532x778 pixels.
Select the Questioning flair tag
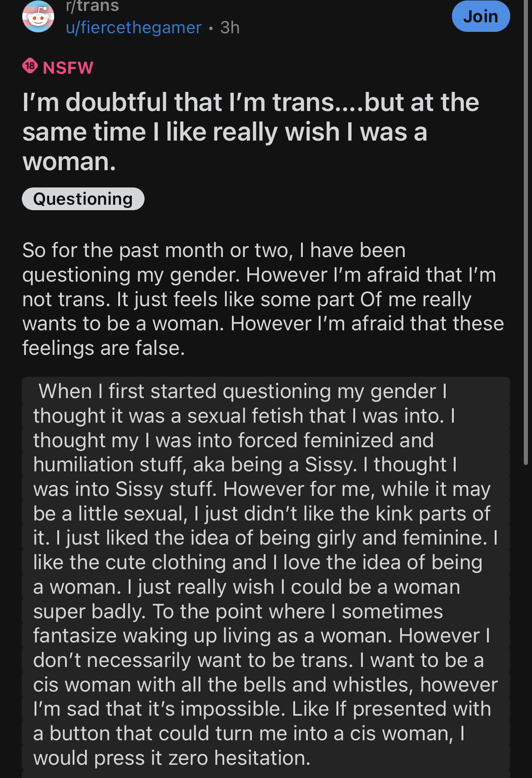(83, 199)
